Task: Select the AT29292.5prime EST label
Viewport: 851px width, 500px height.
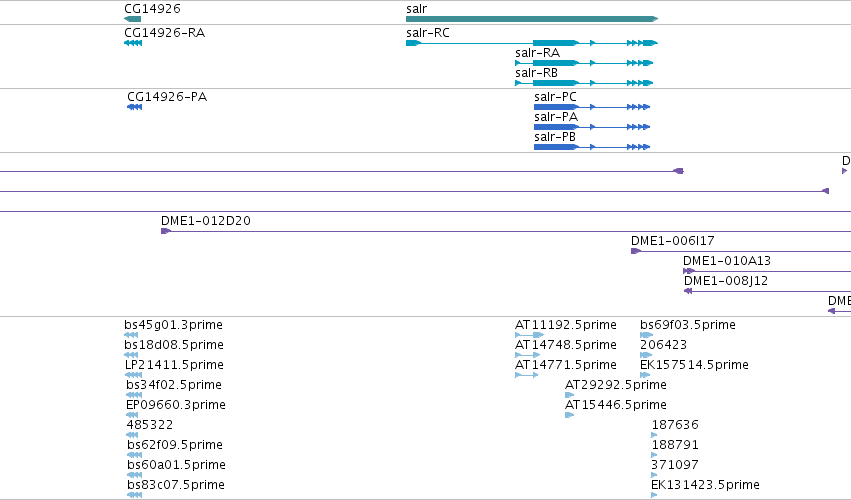Action: (x=615, y=385)
